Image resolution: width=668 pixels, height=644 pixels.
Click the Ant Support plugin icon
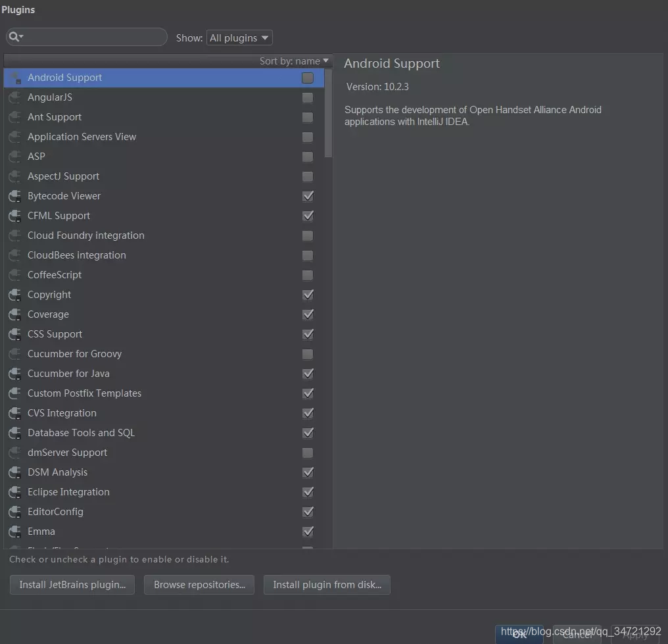[x=15, y=117]
